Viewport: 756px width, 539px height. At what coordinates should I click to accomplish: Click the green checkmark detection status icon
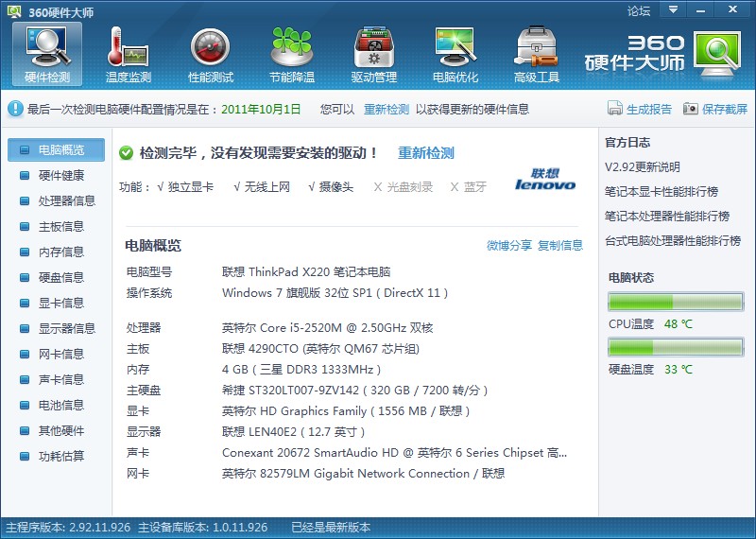pos(126,153)
